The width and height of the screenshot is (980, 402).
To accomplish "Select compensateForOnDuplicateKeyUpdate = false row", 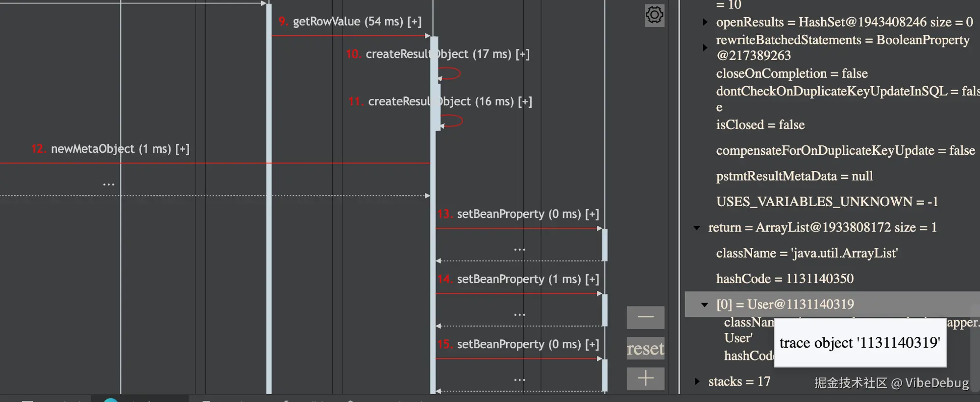I will pos(846,150).
